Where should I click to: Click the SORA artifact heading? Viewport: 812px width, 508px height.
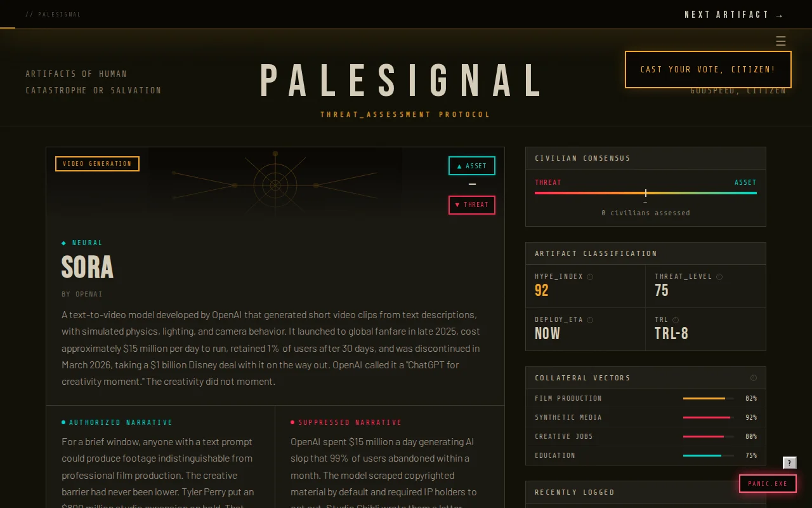pos(88,267)
